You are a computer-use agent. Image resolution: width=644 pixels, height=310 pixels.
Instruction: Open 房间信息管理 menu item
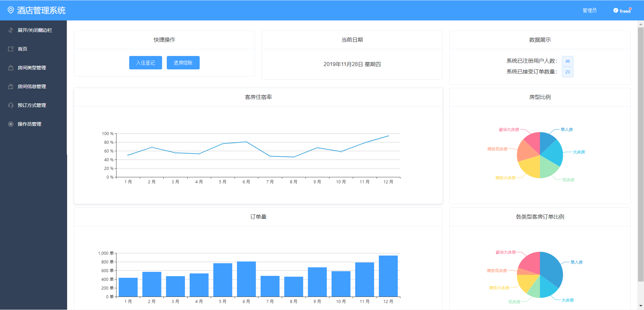(x=34, y=86)
